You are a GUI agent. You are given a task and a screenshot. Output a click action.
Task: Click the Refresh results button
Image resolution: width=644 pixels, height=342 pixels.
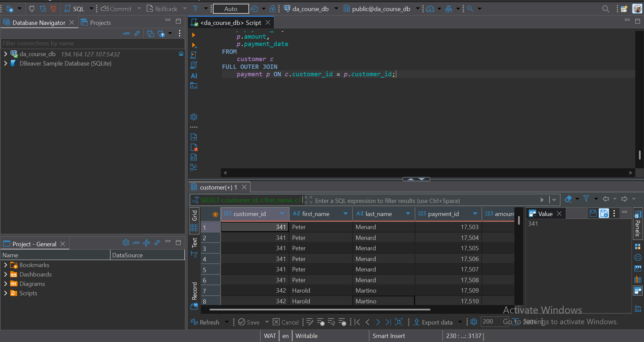(205, 322)
